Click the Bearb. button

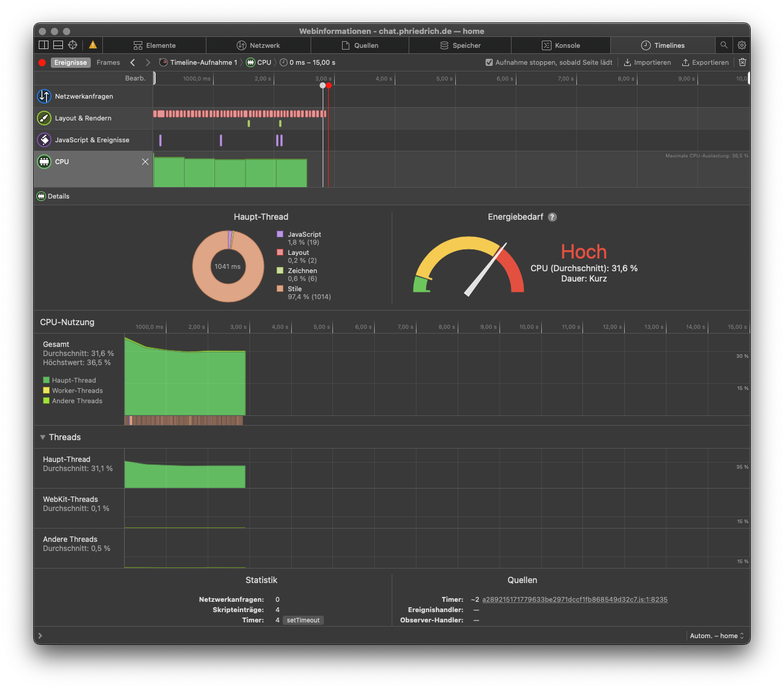[x=136, y=78]
